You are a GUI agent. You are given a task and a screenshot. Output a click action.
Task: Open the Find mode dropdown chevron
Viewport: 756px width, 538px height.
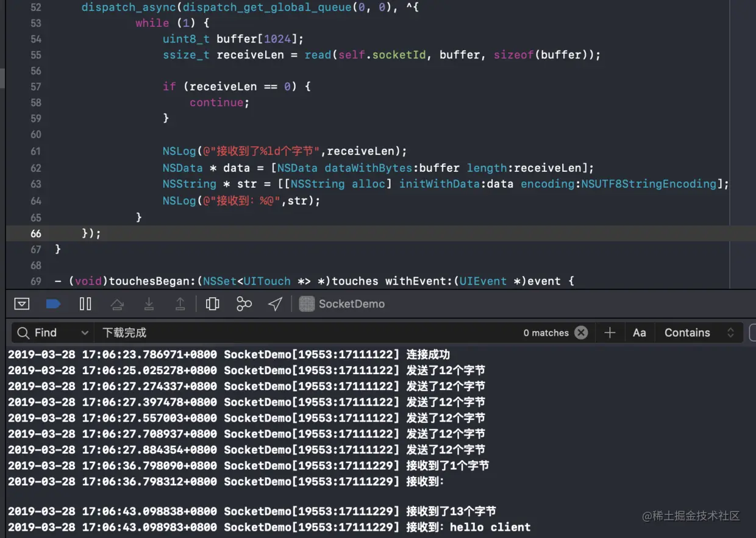click(x=84, y=333)
